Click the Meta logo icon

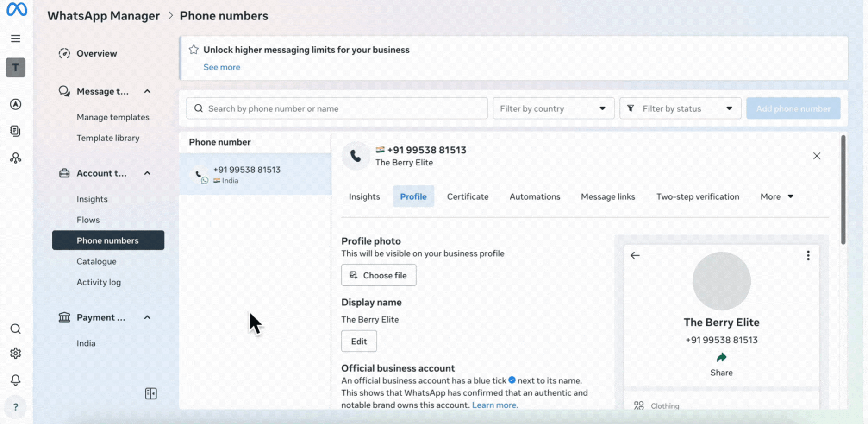pos(17,9)
